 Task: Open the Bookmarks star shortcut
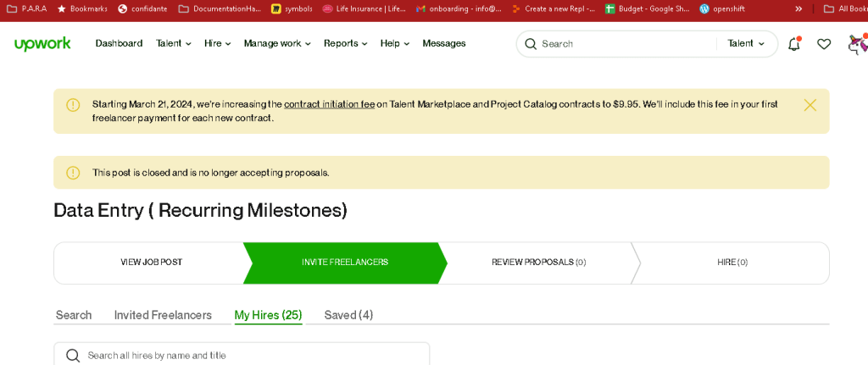[x=82, y=8]
